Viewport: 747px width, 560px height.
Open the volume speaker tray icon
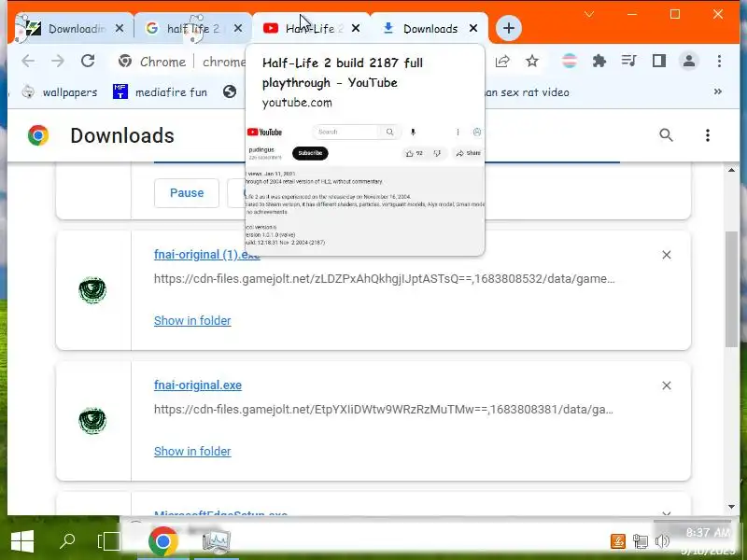662,541
